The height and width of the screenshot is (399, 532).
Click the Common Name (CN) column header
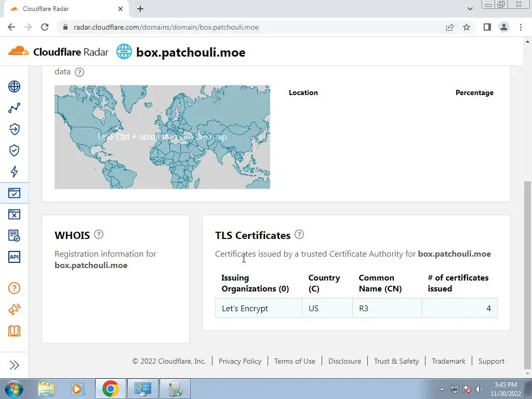coord(380,283)
